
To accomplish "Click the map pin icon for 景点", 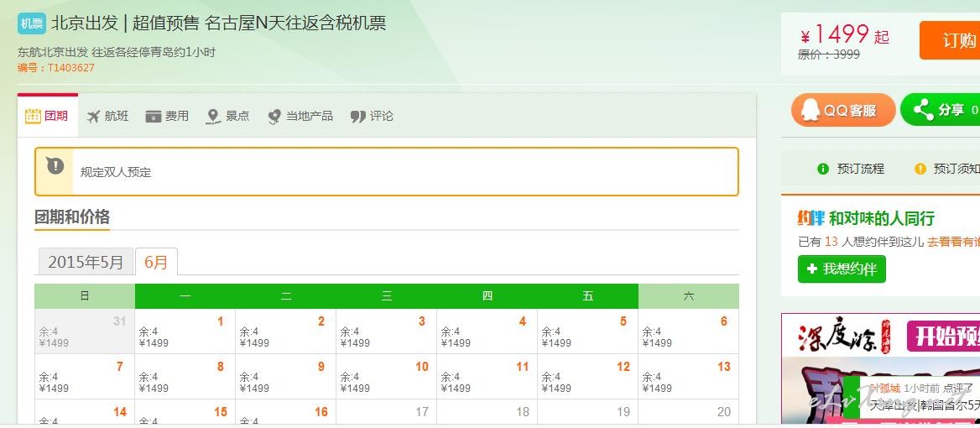I will 213,117.
